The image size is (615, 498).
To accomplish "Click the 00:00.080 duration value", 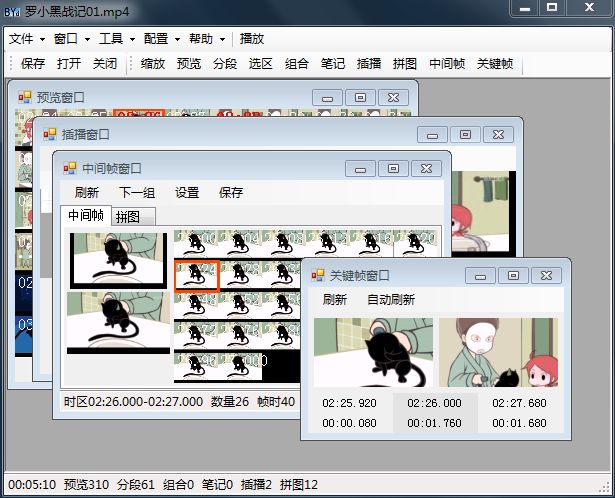I will coord(349,423).
